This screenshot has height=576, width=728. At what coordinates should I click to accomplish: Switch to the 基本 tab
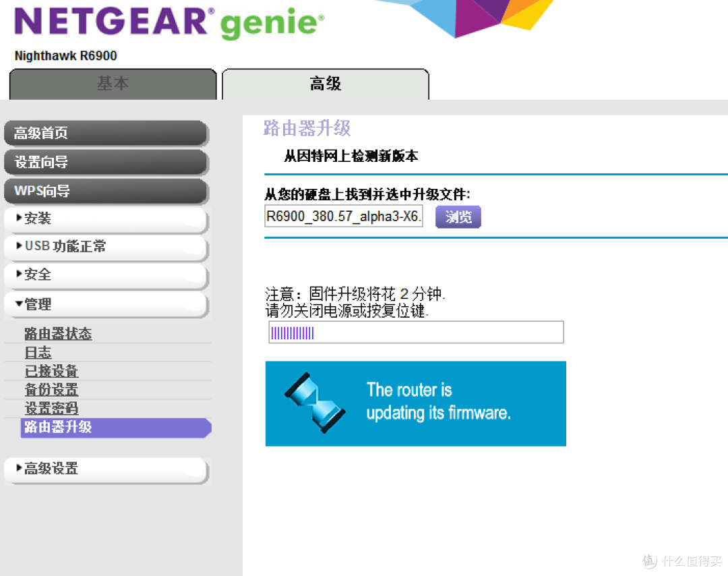click(113, 84)
